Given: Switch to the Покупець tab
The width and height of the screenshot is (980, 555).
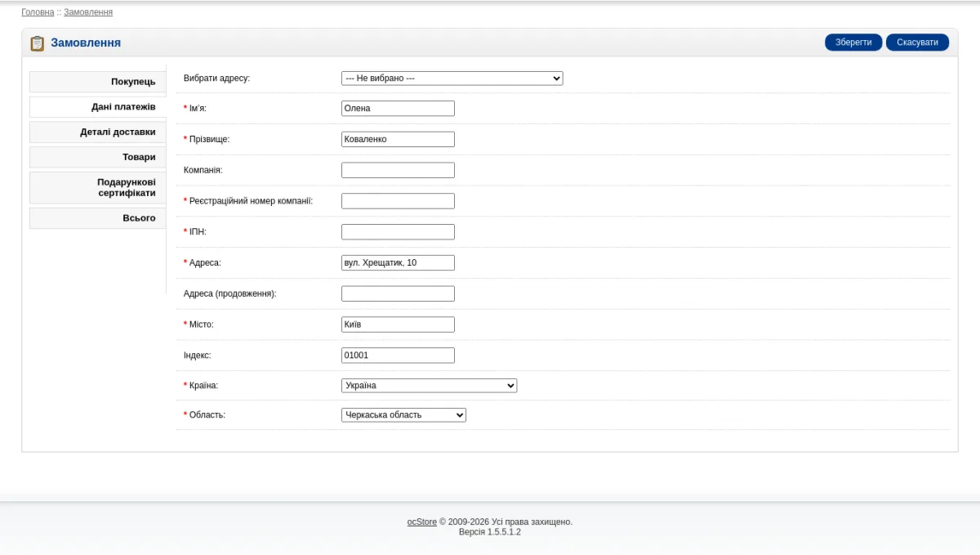Looking at the screenshot, I should coord(98,82).
